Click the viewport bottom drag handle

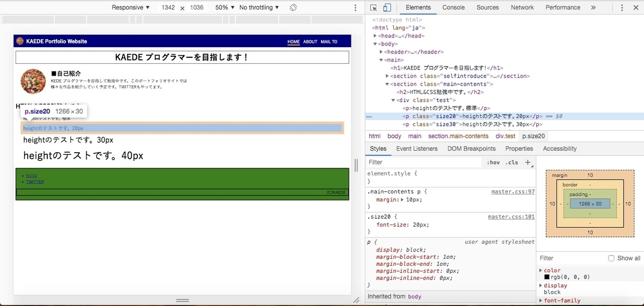[182, 300]
